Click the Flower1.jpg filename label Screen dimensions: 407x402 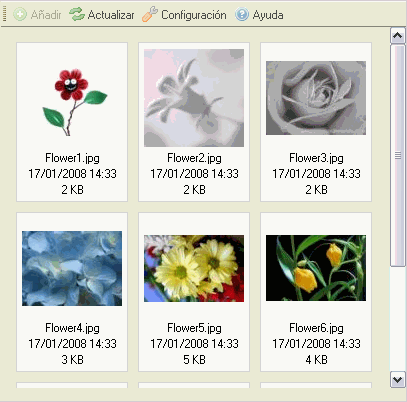pyautogui.click(x=72, y=158)
